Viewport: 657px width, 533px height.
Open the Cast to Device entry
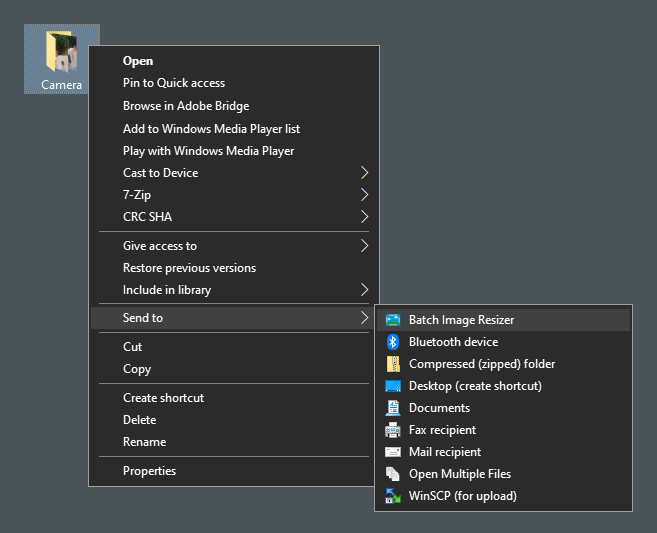(x=234, y=173)
